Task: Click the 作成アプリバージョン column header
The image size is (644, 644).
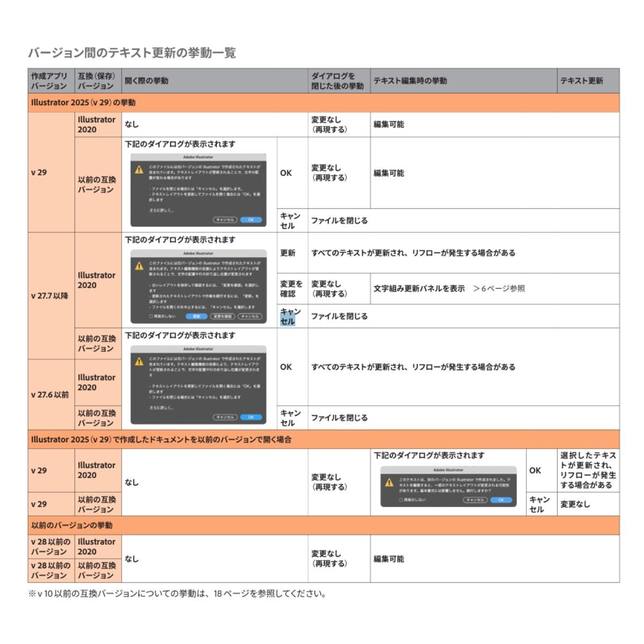Action: pos(51,81)
